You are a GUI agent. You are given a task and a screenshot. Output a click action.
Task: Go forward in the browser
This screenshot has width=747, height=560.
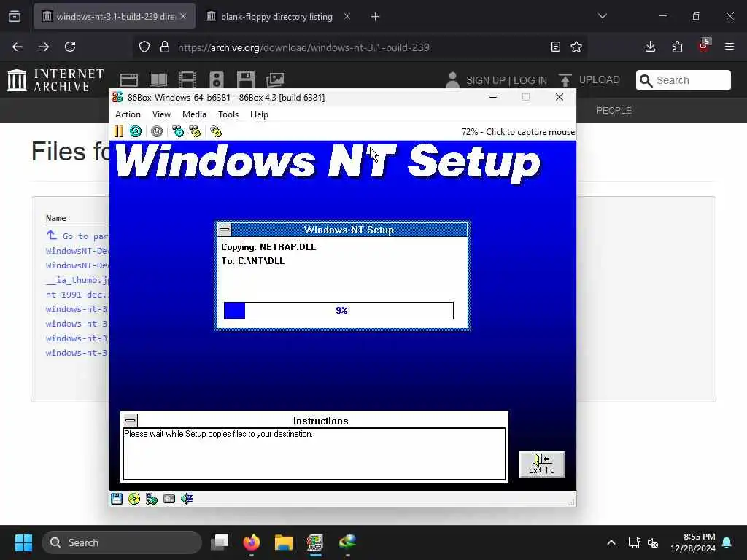44,47
